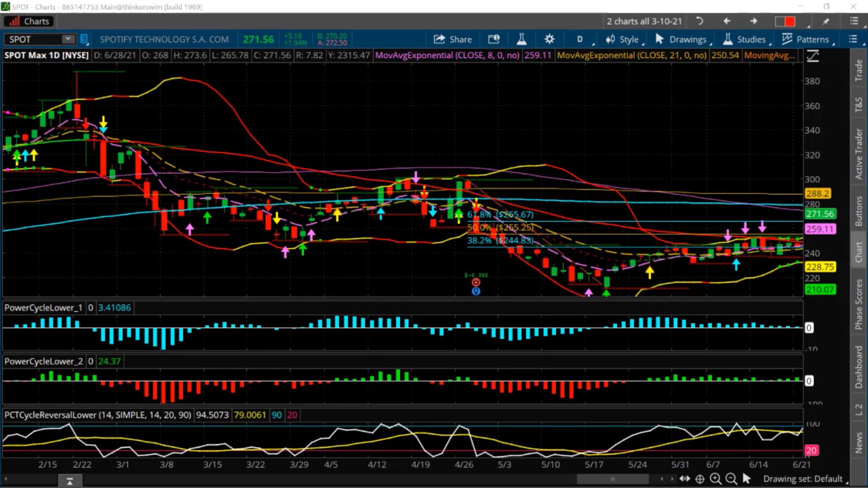The width and height of the screenshot is (868, 488).
Task: Click the blue event marker below earnings icon
Action: coord(476,291)
